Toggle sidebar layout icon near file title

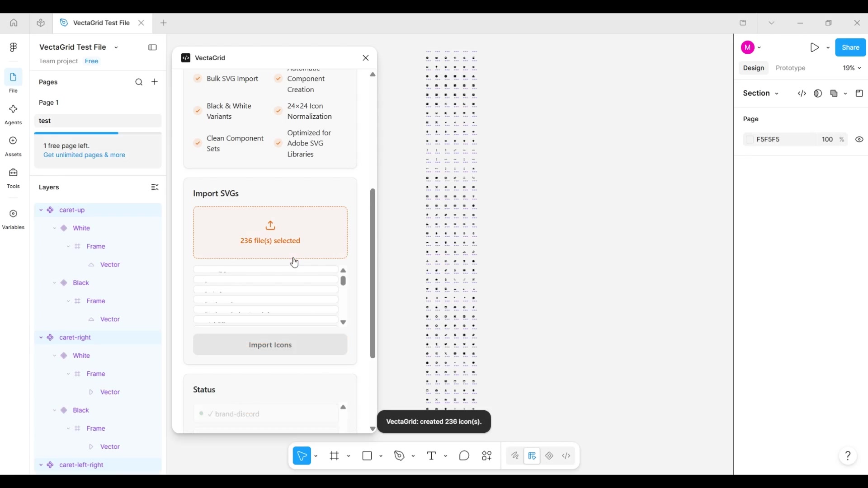click(153, 47)
